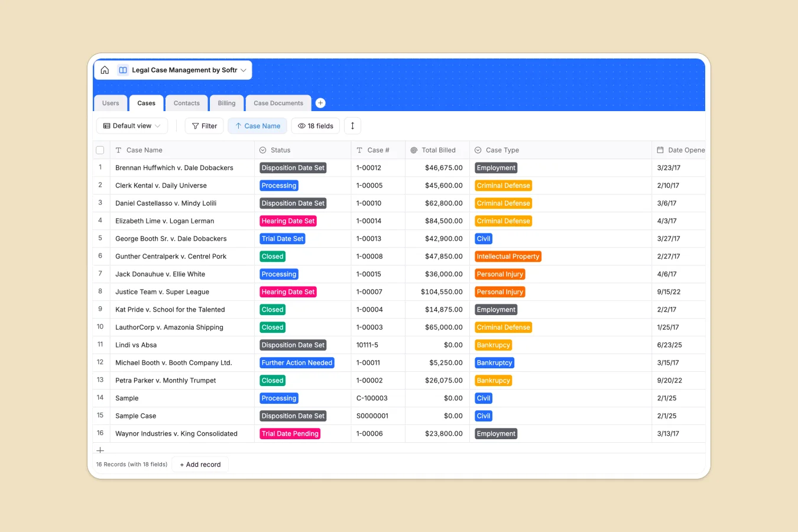Open the Case Documents tab
Image resolution: width=798 pixels, height=532 pixels.
point(278,103)
